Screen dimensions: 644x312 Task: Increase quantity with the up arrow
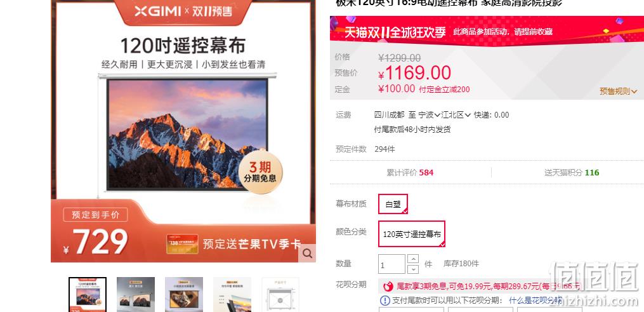[x=413, y=259]
